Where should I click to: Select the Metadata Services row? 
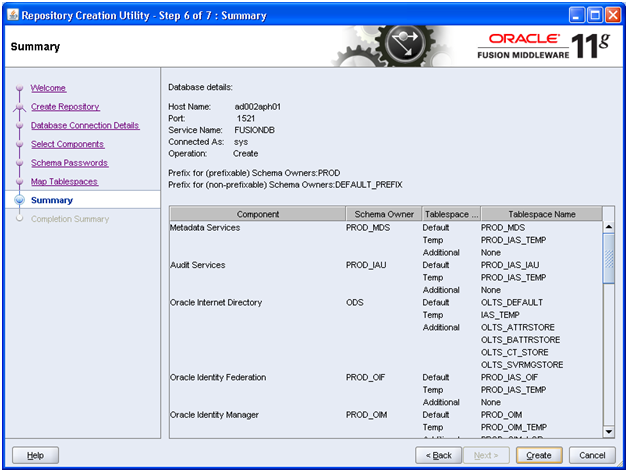point(386,228)
